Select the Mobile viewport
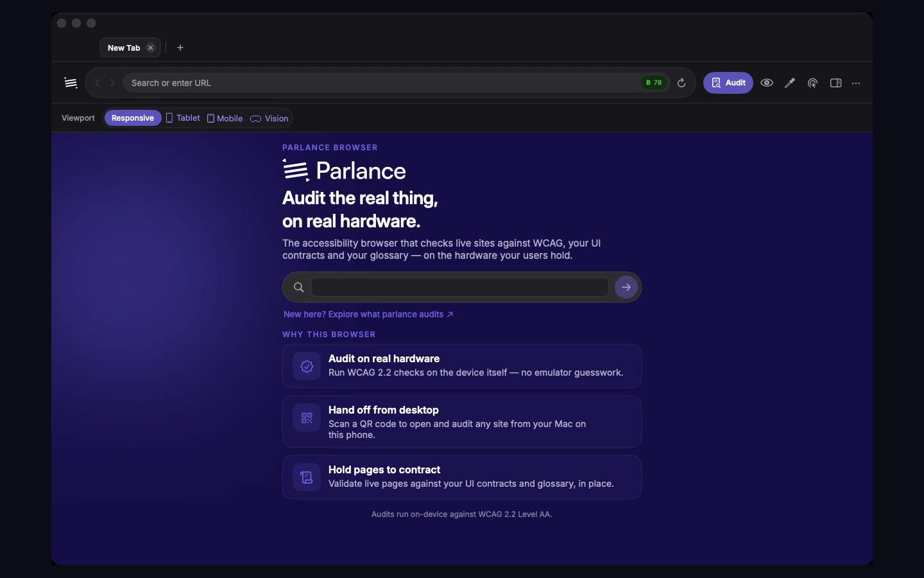The image size is (924, 578). pos(225,118)
